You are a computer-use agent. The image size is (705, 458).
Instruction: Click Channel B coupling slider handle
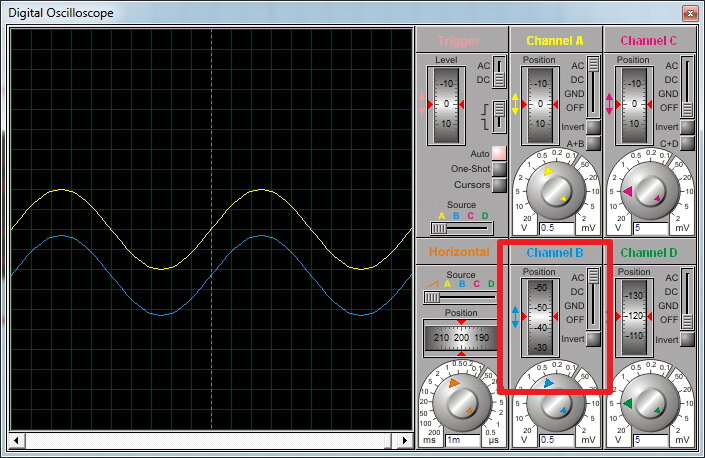pyautogui.click(x=593, y=276)
